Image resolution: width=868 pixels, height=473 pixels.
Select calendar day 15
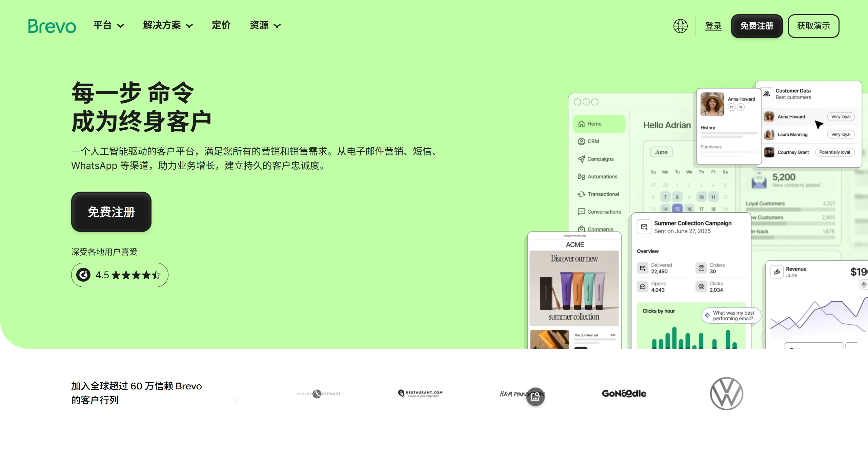677,209
